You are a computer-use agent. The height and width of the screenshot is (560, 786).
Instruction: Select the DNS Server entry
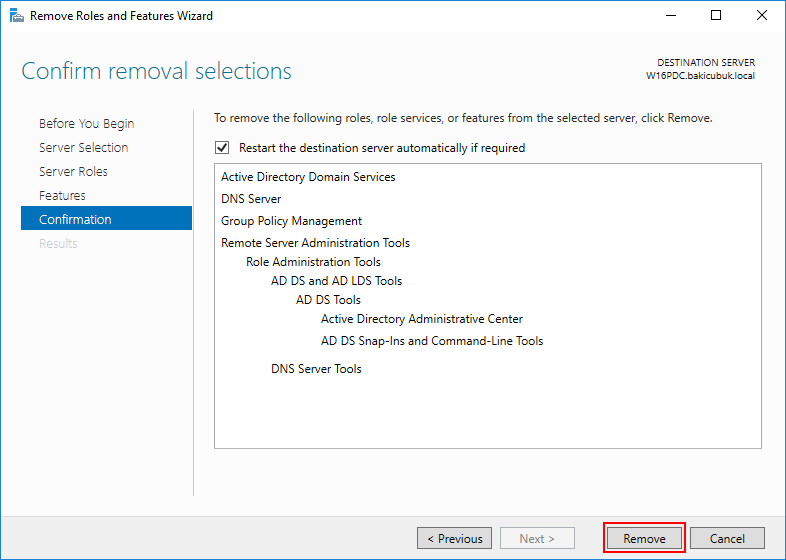pos(251,199)
